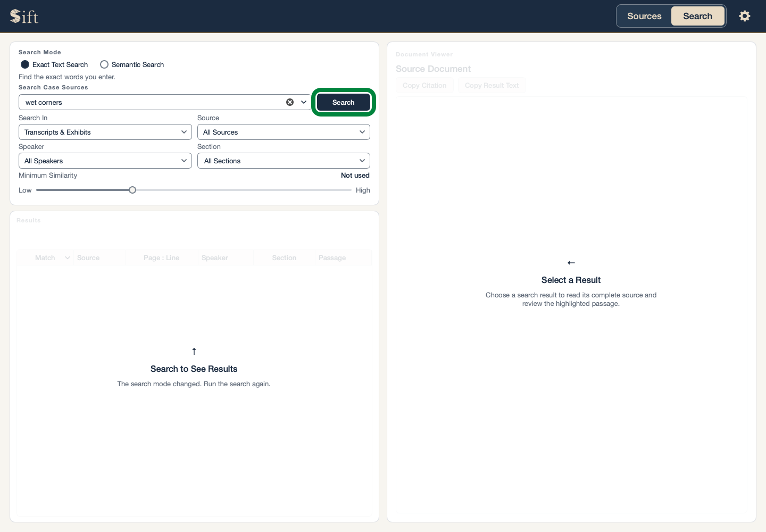Open the All Sections dropdown
Image resolution: width=766 pixels, height=532 pixels.
click(x=284, y=161)
